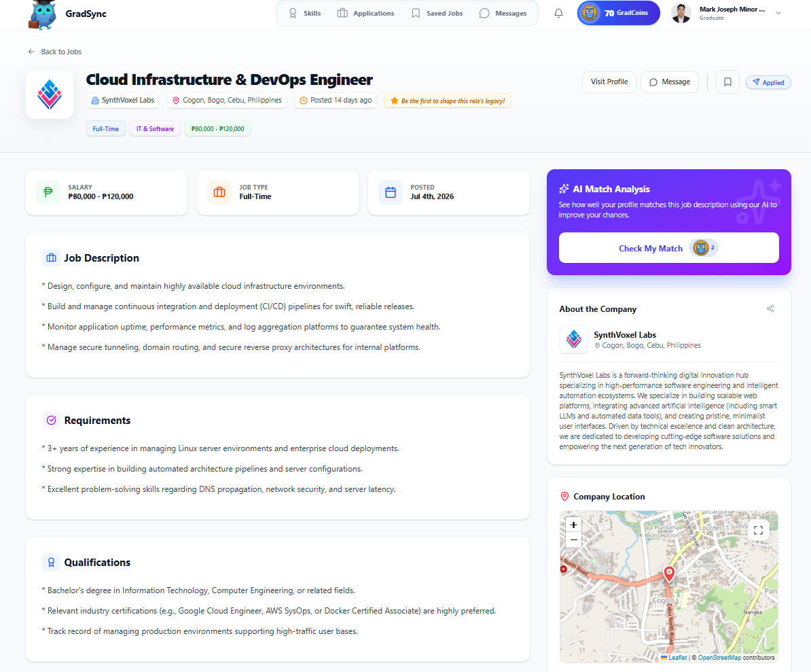
Task: Click the Cogon, Bogo, Cebu location tag
Action: [227, 101]
